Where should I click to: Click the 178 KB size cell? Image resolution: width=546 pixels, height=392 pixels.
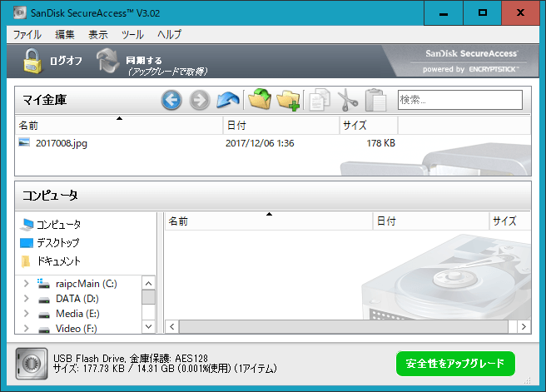tap(380, 143)
